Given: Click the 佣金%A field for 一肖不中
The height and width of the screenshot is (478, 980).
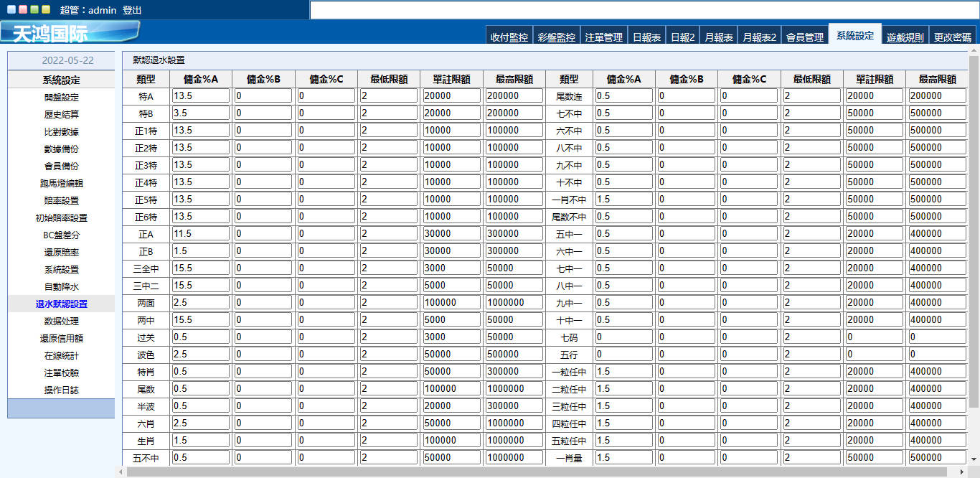Looking at the screenshot, I should pos(623,199).
